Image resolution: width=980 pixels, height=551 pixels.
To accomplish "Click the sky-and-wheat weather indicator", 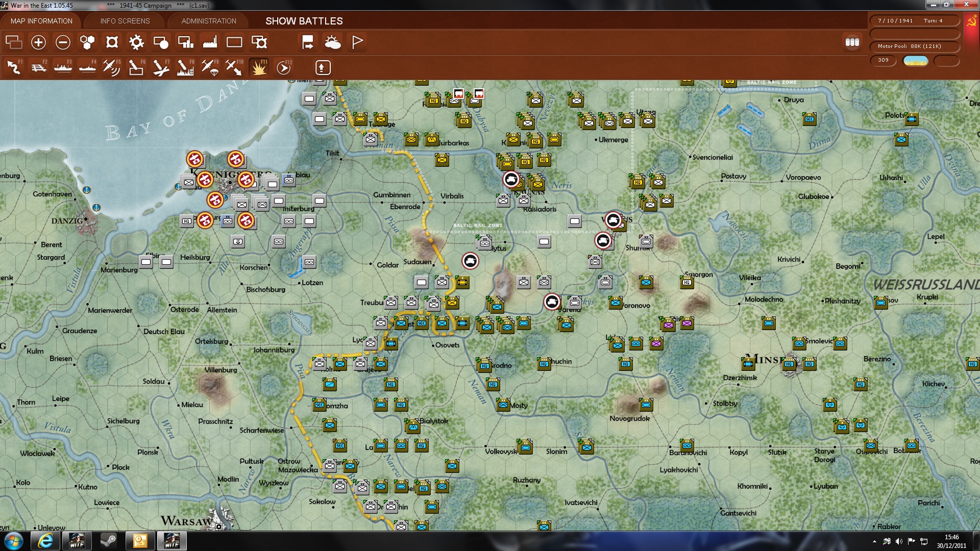I will 916,61.
